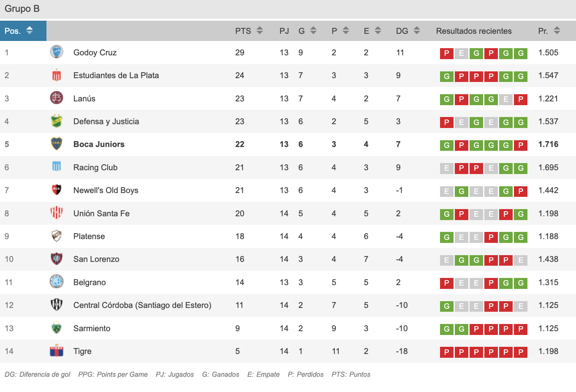This screenshot has height=392, width=576.
Task: Click the Newell's Old Boys badge
Action: (x=57, y=190)
